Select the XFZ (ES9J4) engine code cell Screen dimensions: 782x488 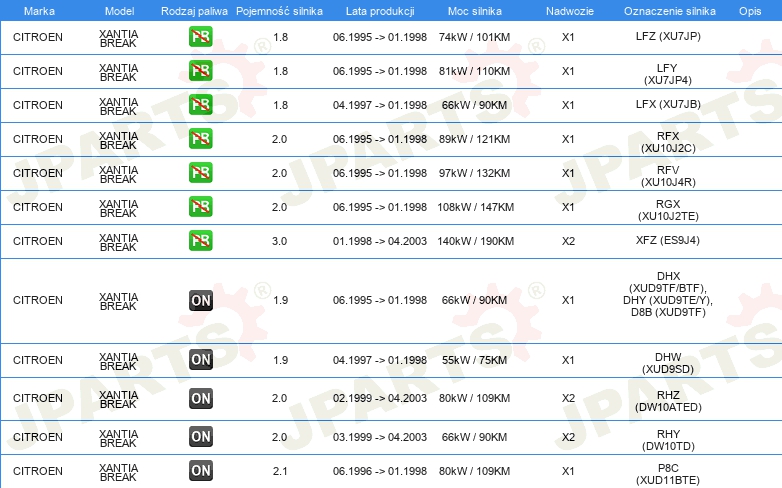tap(668, 240)
